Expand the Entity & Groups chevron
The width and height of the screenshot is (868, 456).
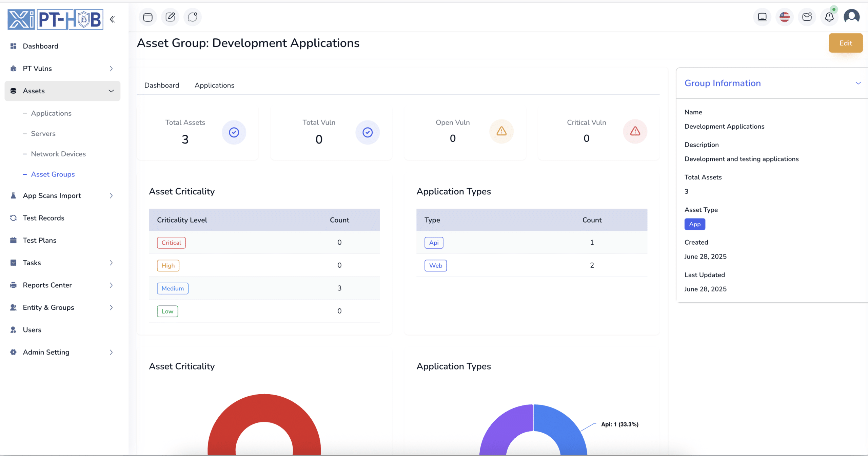tap(111, 307)
